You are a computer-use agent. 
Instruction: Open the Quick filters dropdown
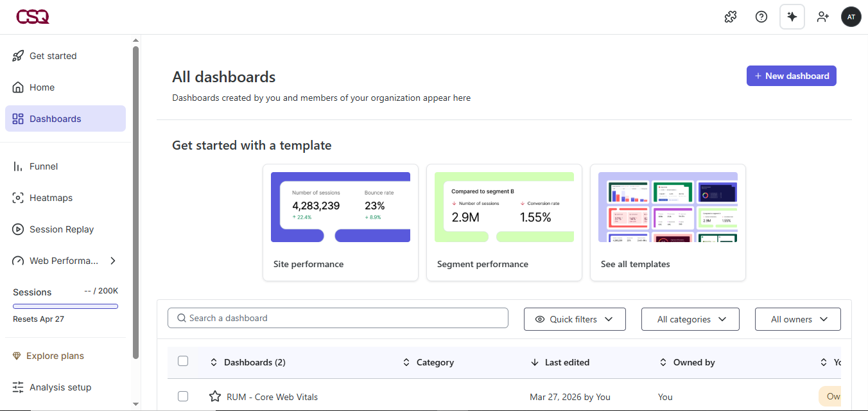(x=575, y=319)
